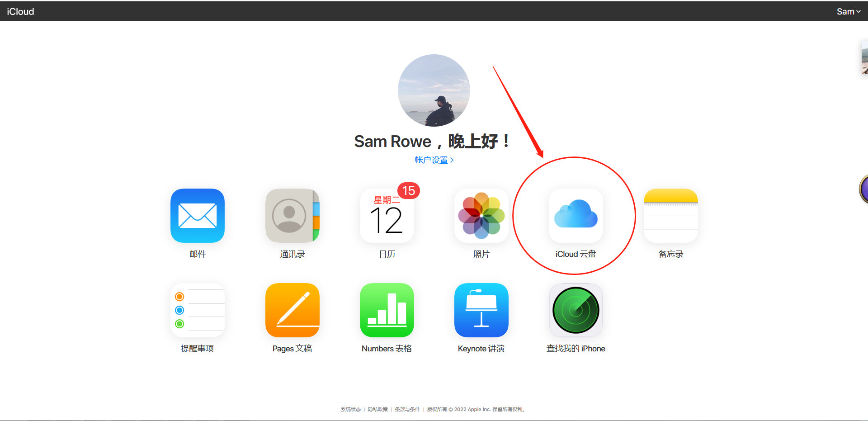This screenshot has width=868, height=421.
Task: Open the 隐私政策 privacy policy link
Action: pyautogui.click(x=378, y=409)
